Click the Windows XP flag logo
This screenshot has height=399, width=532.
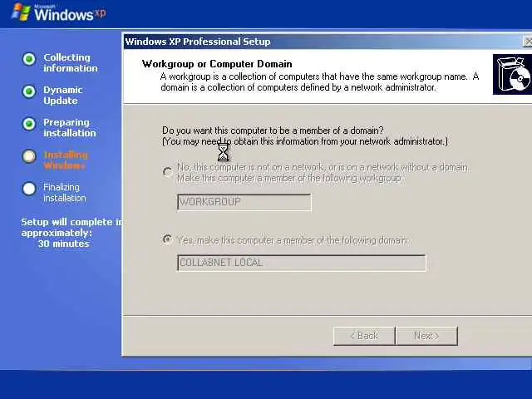[x=21, y=12]
